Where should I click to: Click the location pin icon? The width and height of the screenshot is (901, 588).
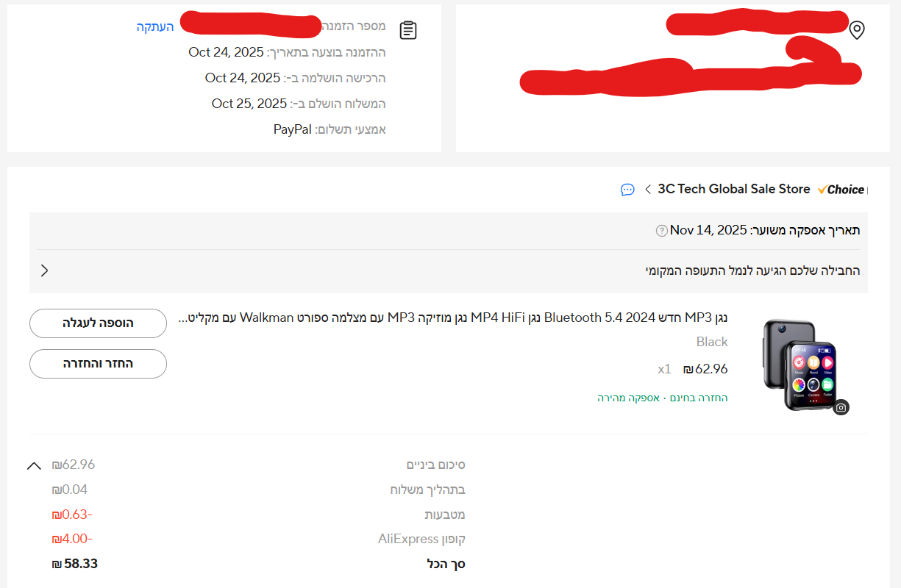coord(856,30)
